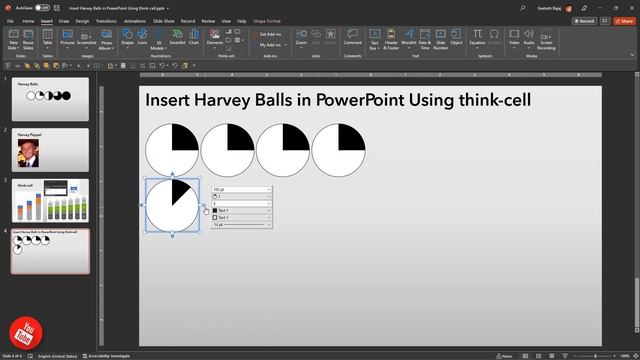Insert a Text Box
The width and height of the screenshot is (640, 360).
pyautogui.click(x=374, y=40)
